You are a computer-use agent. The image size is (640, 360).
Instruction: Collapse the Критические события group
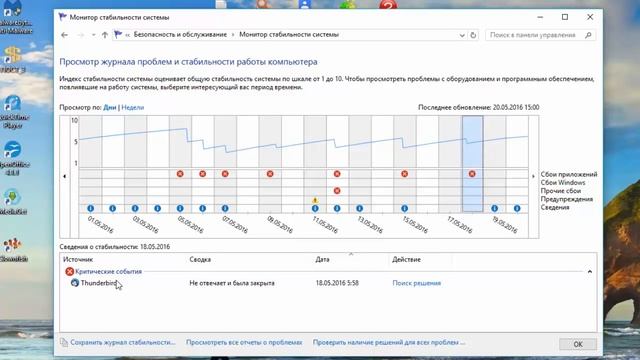tap(589, 271)
